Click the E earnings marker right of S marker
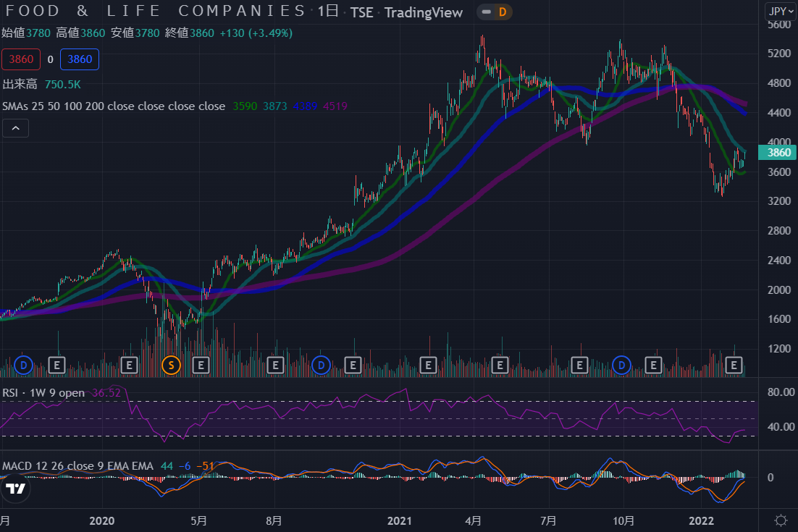The image size is (798, 532). pos(201,366)
